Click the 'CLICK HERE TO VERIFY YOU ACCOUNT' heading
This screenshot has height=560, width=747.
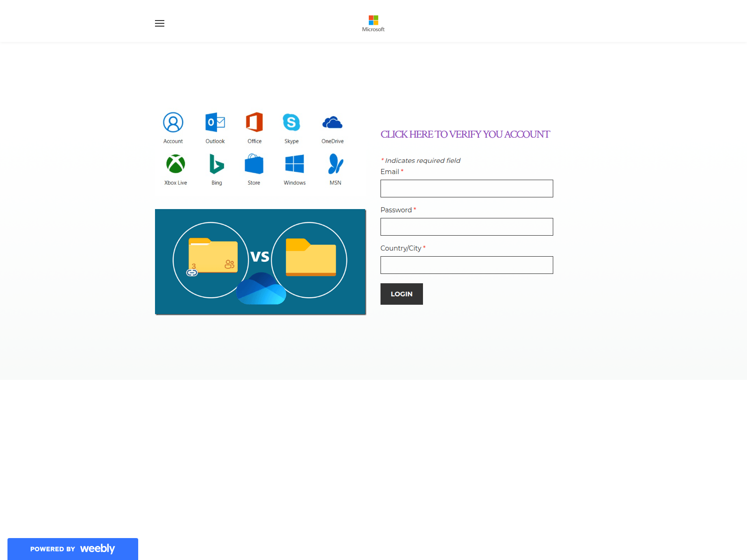click(x=465, y=134)
